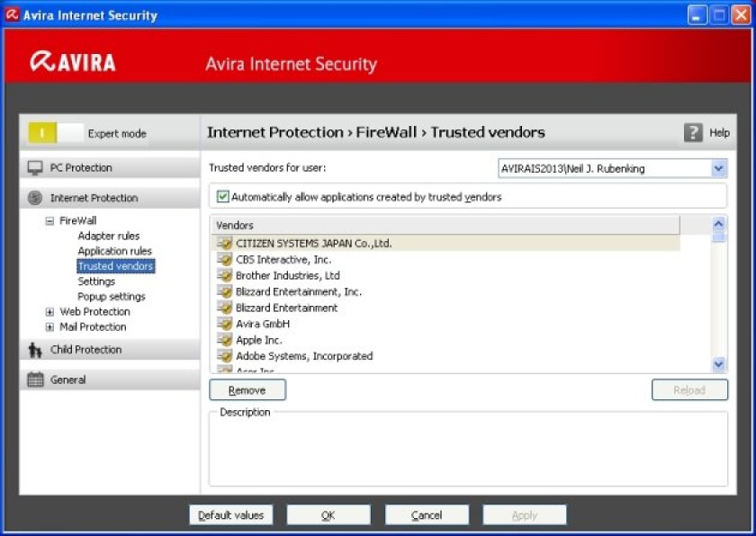756x536 pixels.
Task: Expand the Web Protection tree node
Action: tap(49, 312)
